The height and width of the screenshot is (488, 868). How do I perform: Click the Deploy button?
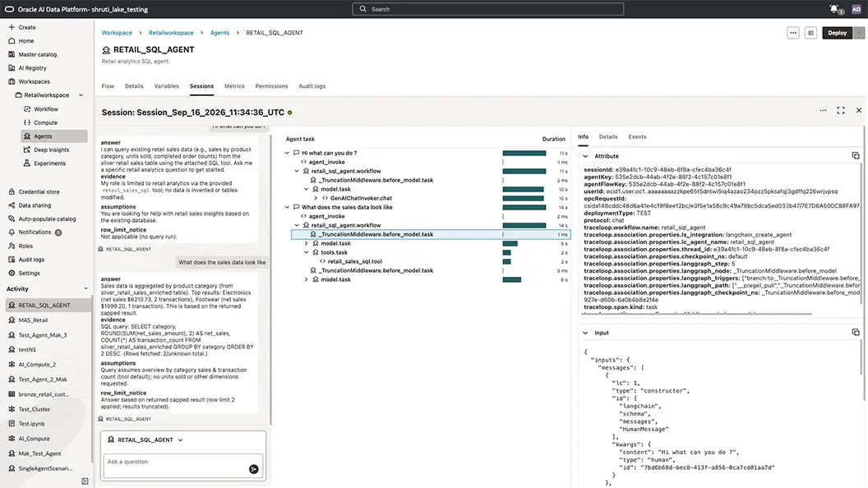click(837, 33)
